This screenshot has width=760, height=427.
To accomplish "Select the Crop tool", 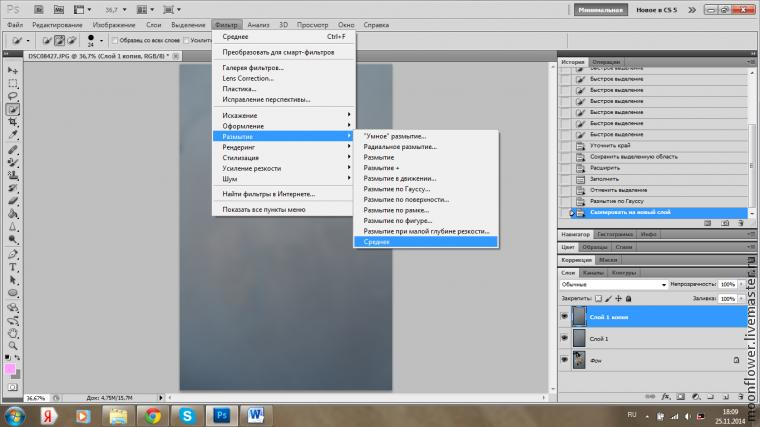I will pos(13,122).
